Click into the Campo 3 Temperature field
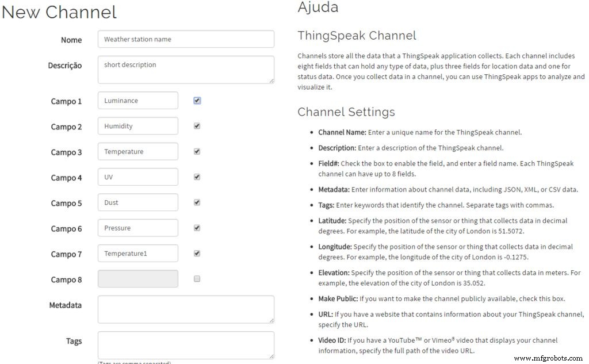 [x=138, y=152]
